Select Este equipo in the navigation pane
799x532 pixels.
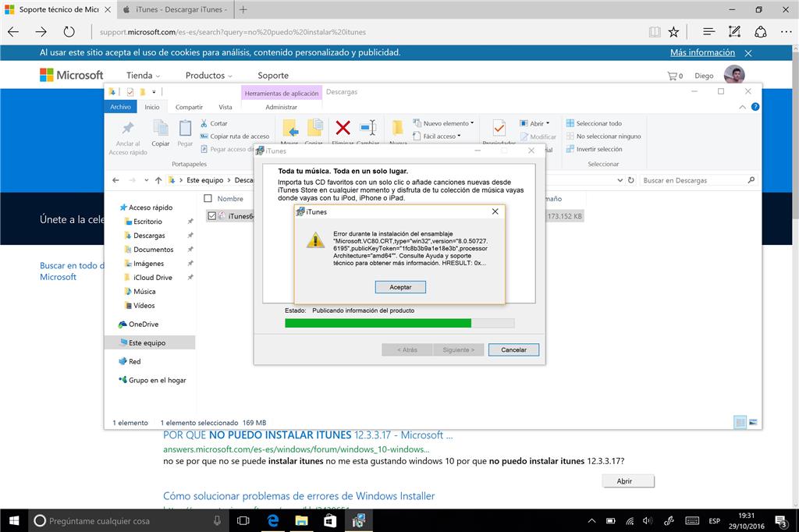[149, 342]
